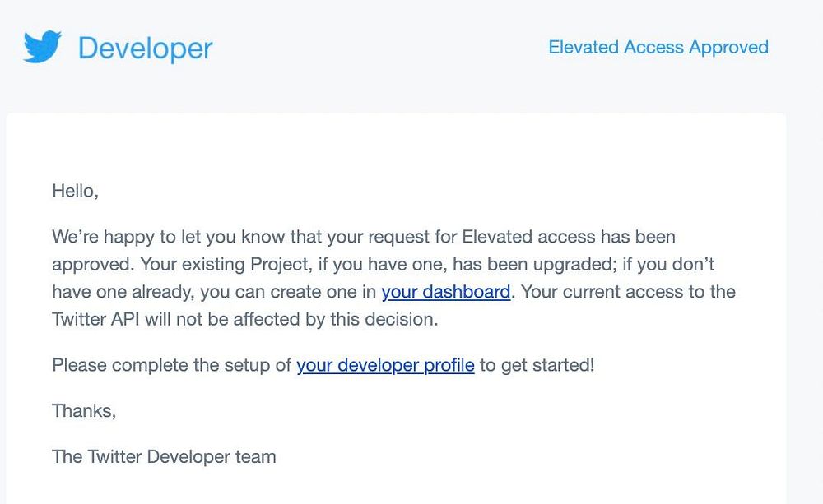Click the word 'upgraded;' in the paragraph
Viewport: 823px width, 504px height.
(x=574, y=264)
